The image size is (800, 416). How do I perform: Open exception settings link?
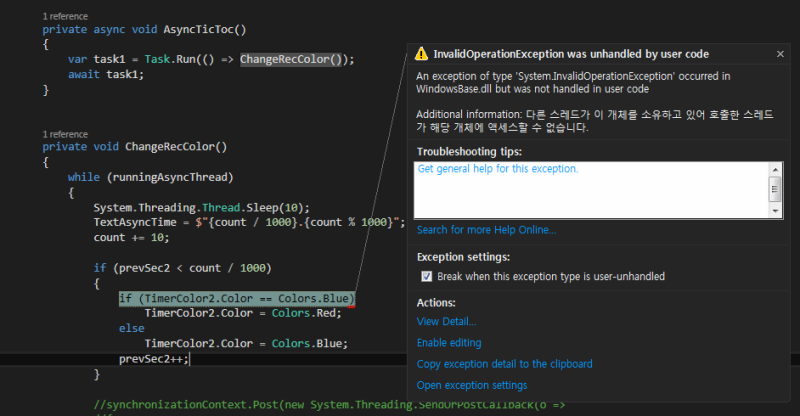pyautogui.click(x=472, y=385)
